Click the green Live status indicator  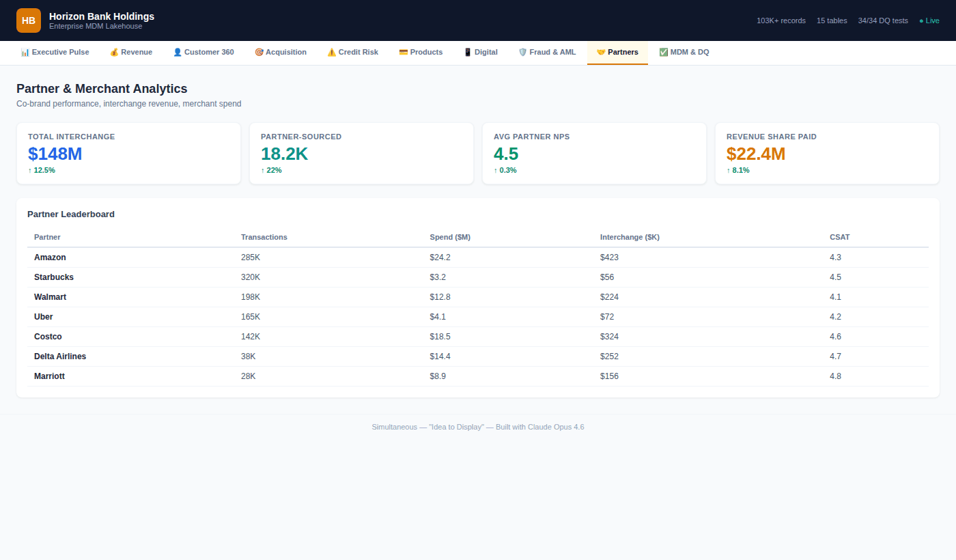[x=929, y=20]
